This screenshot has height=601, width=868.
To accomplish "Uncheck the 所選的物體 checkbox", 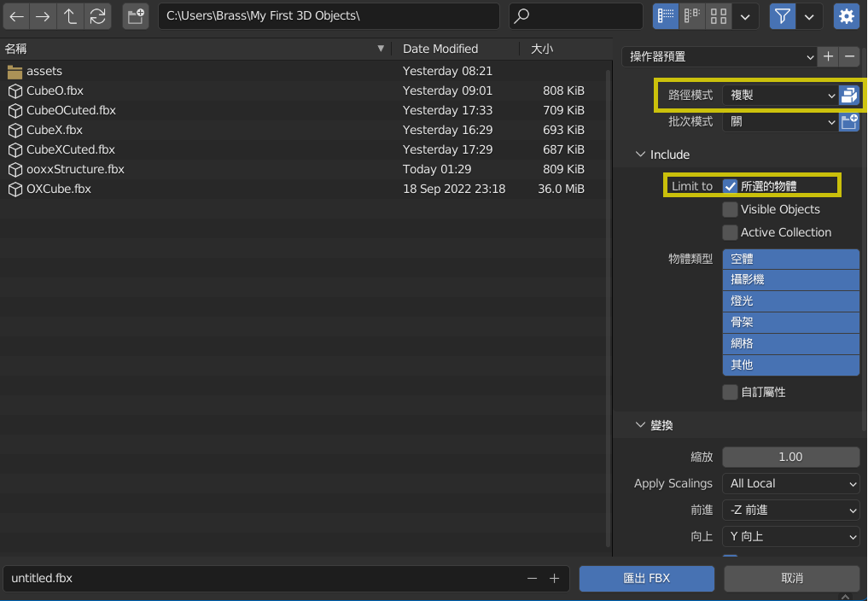I will click(x=731, y=186).
